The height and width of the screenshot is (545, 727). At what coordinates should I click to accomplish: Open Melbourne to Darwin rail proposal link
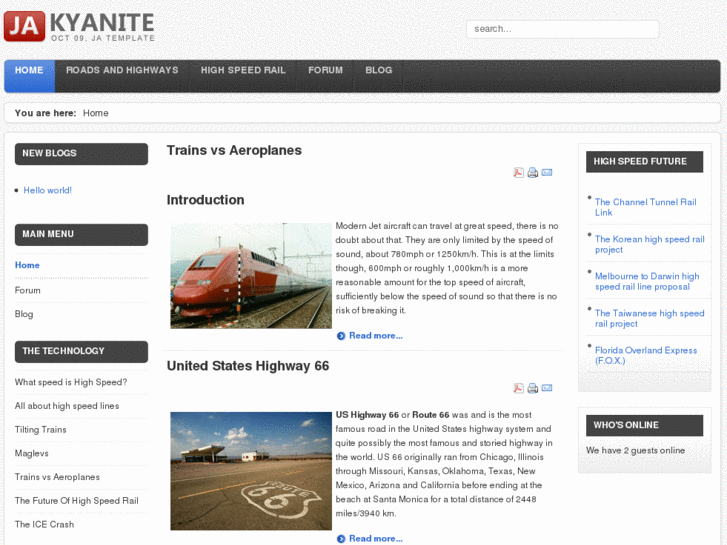[647, 282]
